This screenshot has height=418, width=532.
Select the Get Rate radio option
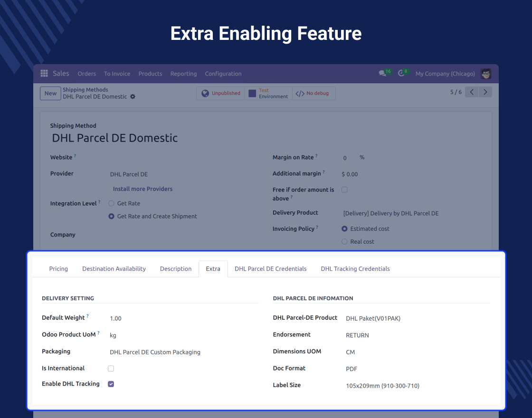tap(112, 203)
